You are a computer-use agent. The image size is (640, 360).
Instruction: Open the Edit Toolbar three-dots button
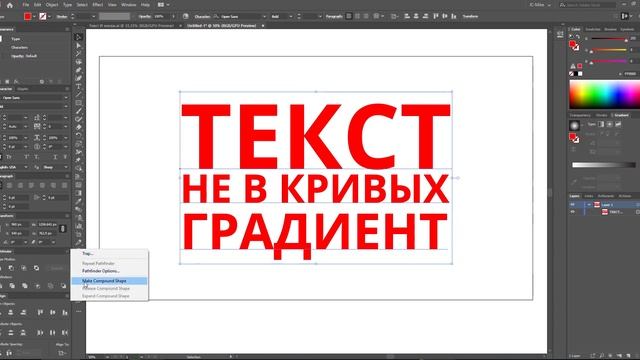pyautogui.click(x=79, y=311)
